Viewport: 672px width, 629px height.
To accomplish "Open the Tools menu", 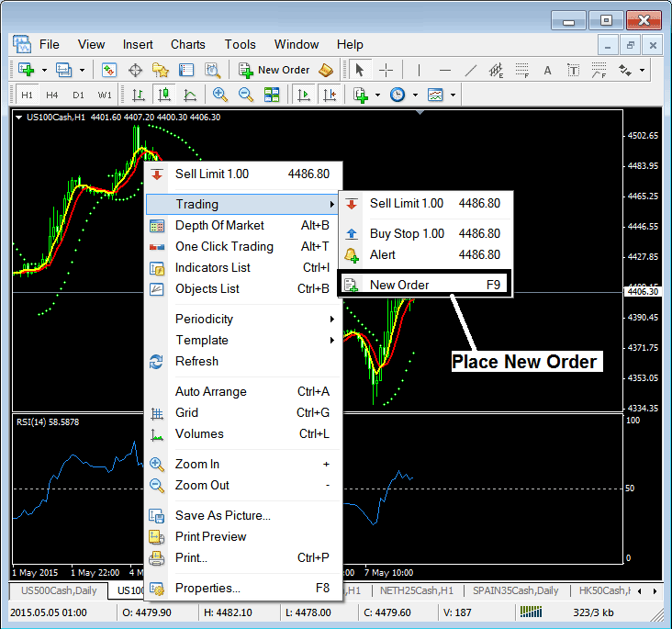I will pos(240,44).
